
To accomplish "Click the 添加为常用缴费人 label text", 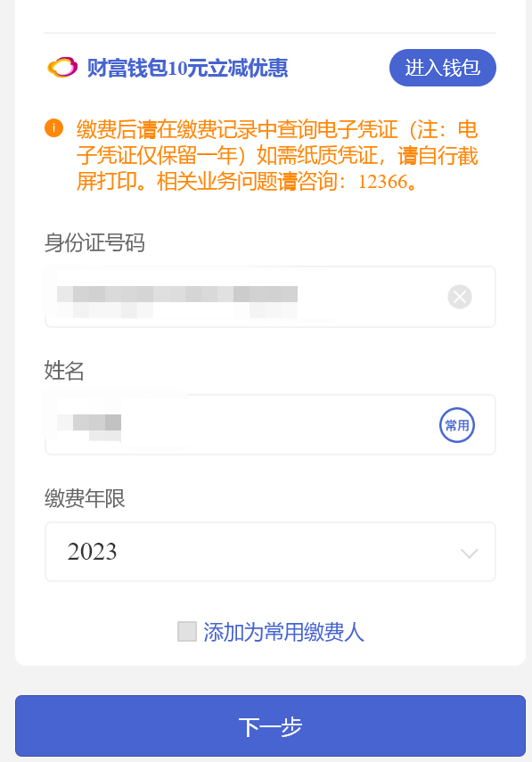I will (x=283, y=632).
